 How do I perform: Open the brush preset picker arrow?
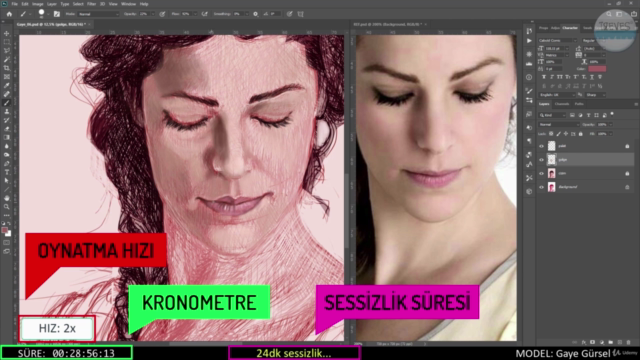(x=48, y=14)
